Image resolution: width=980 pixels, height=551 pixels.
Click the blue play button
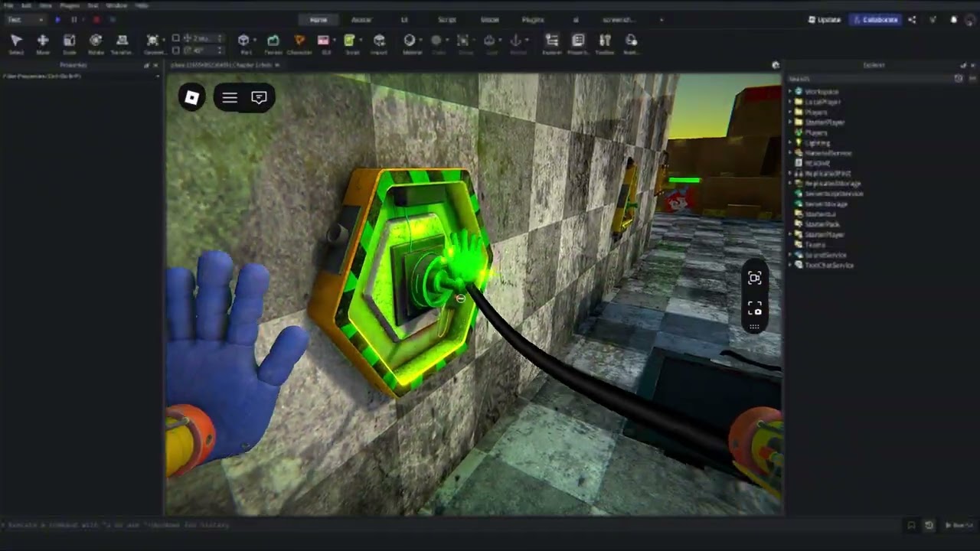(57, 20)
